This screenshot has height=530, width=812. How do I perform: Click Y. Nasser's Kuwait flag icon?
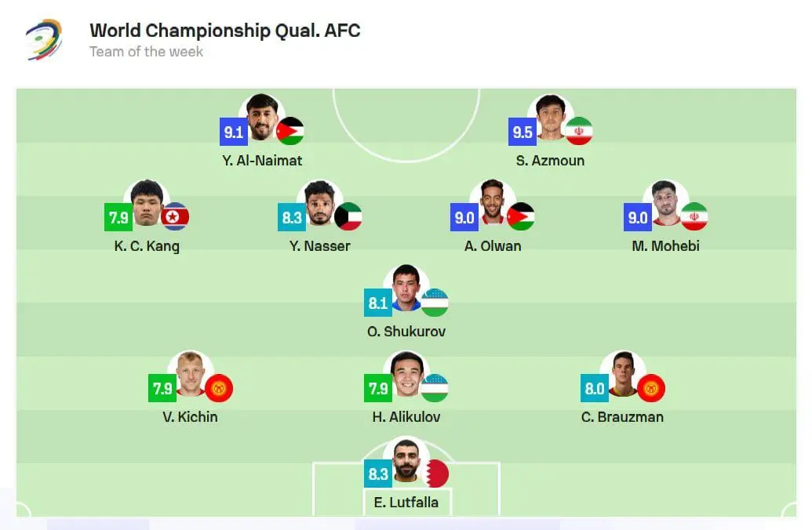[x=348, y=216]
